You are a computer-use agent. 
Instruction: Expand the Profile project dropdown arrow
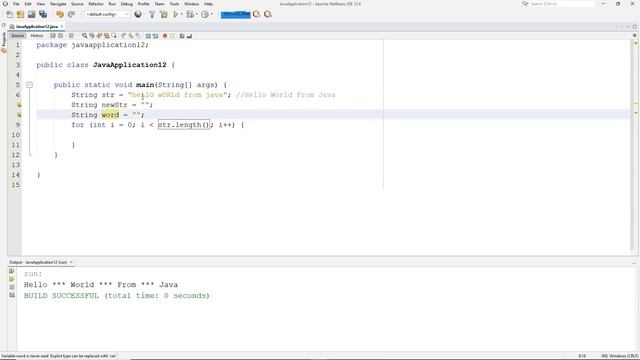point(212,14)
